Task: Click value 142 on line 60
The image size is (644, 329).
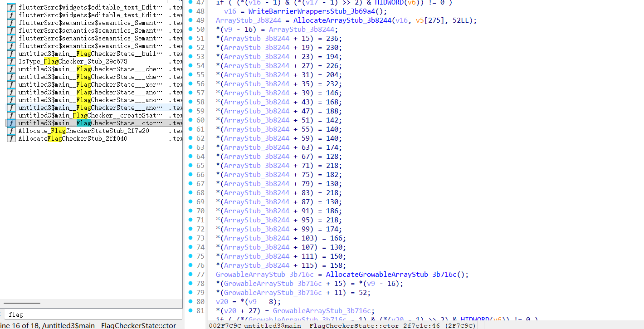Action: point(332,120)
